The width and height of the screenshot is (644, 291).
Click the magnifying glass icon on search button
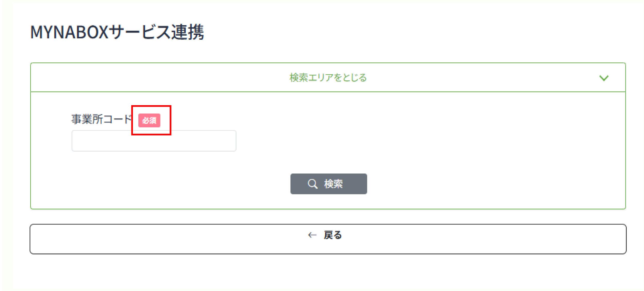pyautogui.click(x=312, y=184)
